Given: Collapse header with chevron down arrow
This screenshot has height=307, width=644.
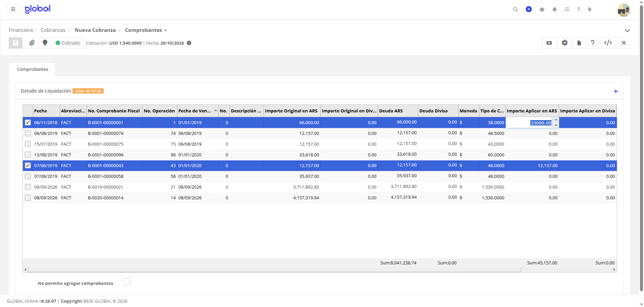Looking at the screenshot, I should [627, 31].
